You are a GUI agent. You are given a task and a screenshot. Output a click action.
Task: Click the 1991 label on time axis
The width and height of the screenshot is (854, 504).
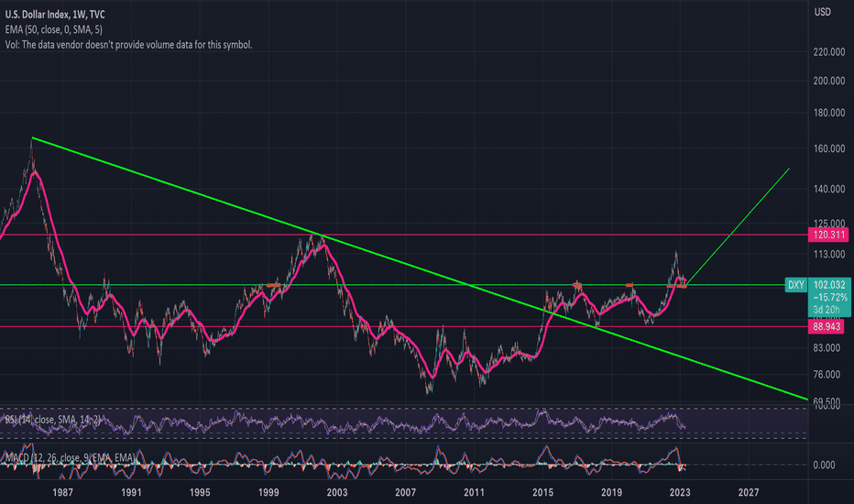click(x=131, y=493)
